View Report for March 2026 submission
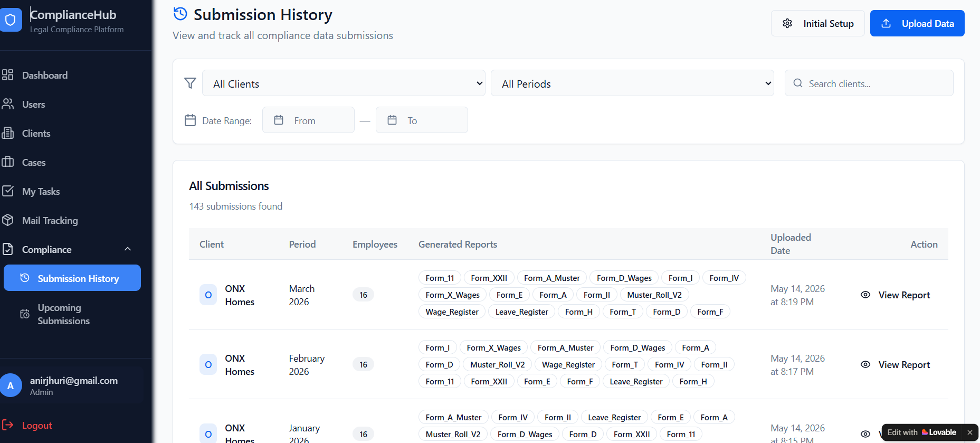The width and height of the screenshot is (980, 443). 896,295
